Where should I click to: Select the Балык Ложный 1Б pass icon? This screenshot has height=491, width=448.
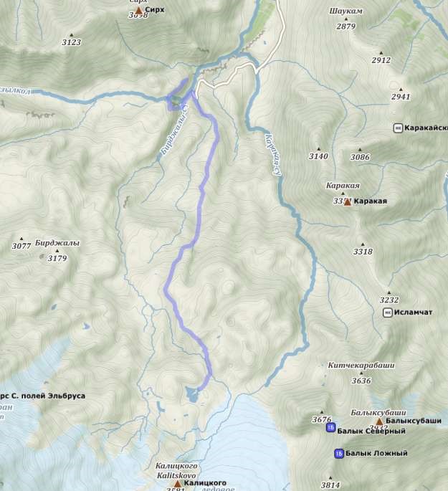coord(339,453)
